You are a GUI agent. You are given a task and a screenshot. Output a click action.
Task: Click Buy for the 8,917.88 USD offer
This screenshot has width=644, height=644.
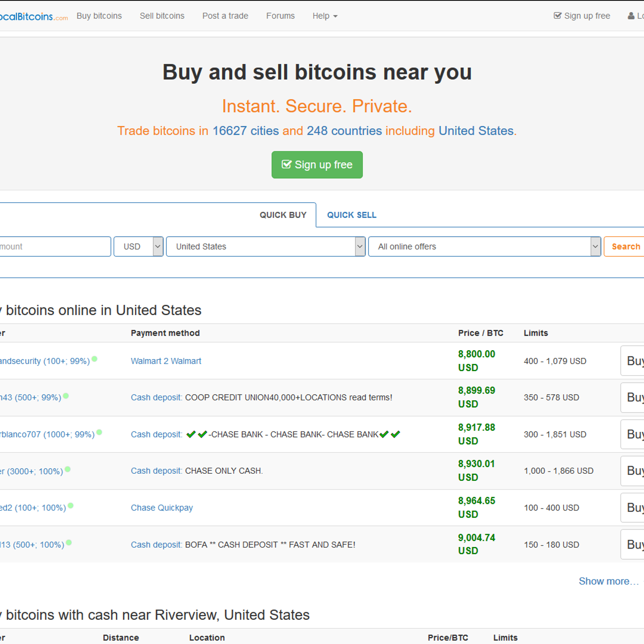pos(633,434)
